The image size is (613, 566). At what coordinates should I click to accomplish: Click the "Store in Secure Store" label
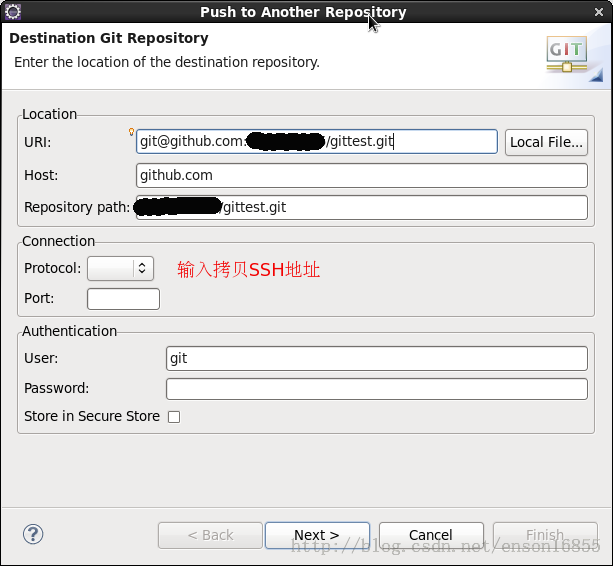[92, 416]
